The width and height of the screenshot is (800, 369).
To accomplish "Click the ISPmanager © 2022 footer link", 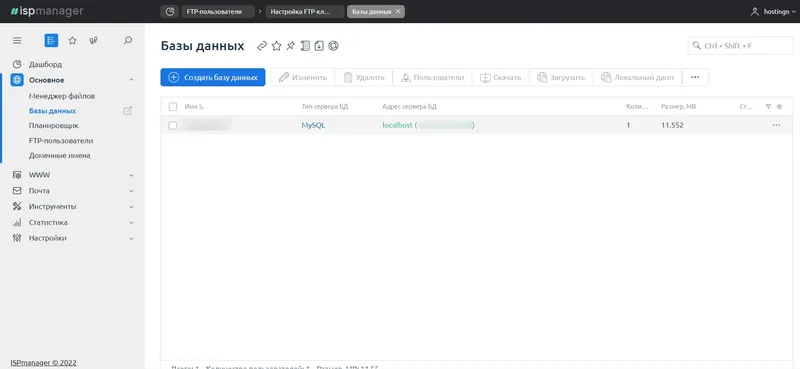I will click(x=43, y=363).
